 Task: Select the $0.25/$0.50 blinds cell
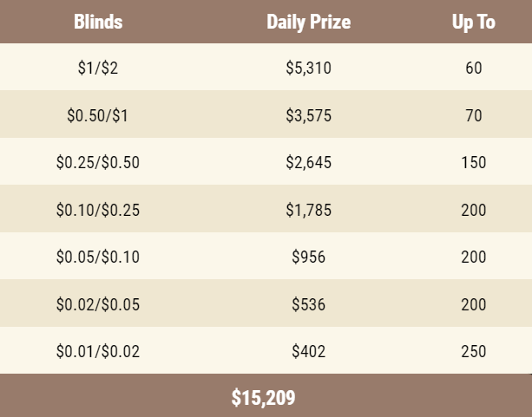pyautogui.click(x=98, y=162)
